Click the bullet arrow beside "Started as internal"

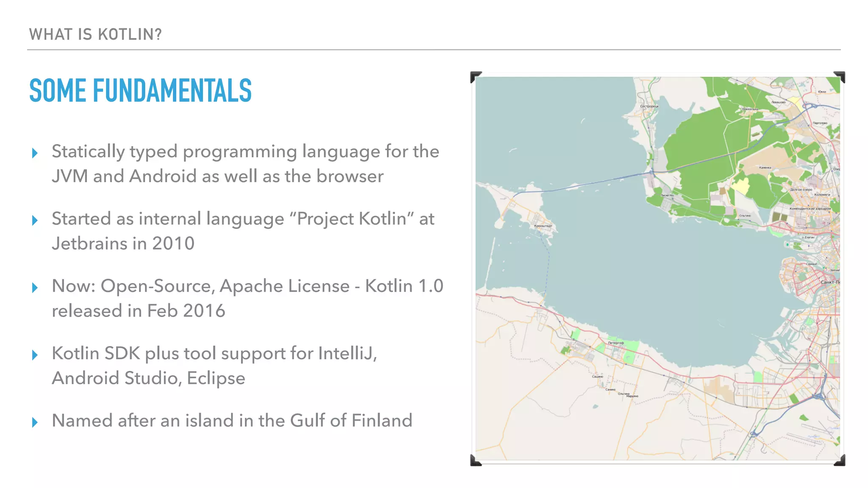coord(35,220)
